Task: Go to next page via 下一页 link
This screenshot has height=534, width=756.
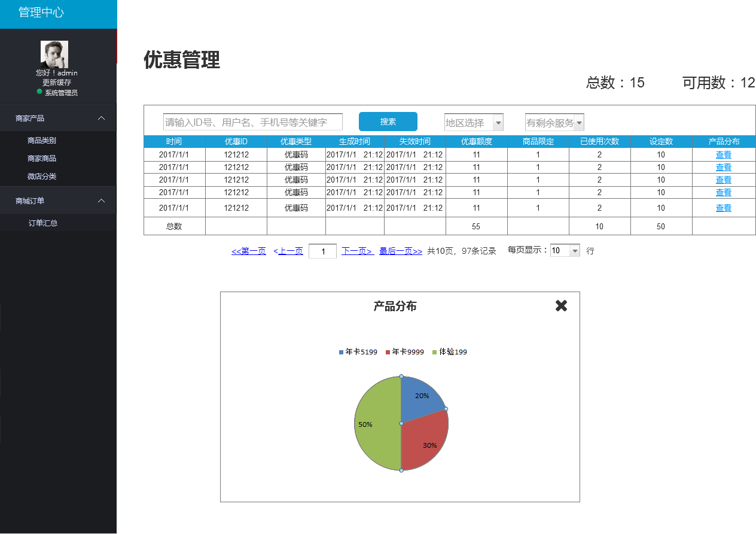Action: click(x=358, y=251)
